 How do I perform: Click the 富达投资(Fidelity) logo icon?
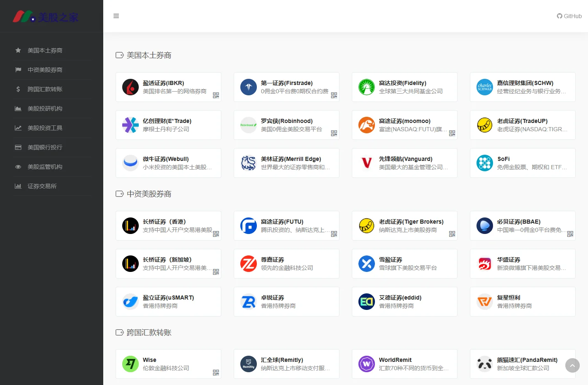coord(367,87)
